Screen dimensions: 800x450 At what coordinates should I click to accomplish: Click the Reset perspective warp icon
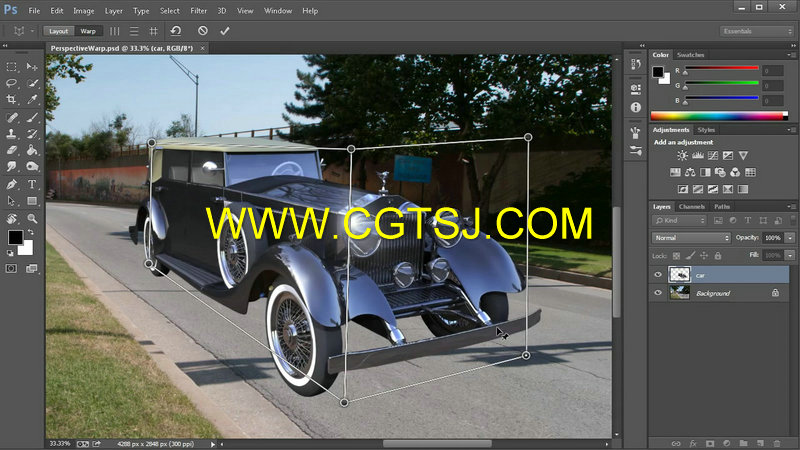pyautogui.click(x=176, y=31)
